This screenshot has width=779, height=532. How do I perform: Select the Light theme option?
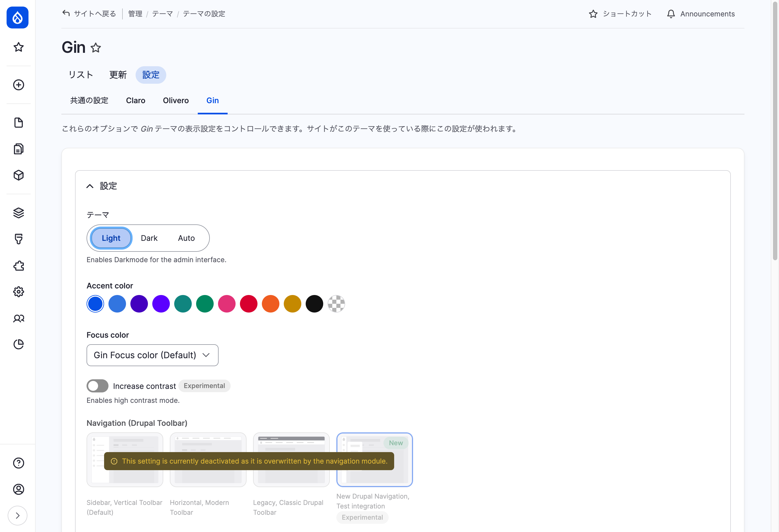[x=111, y=238]
